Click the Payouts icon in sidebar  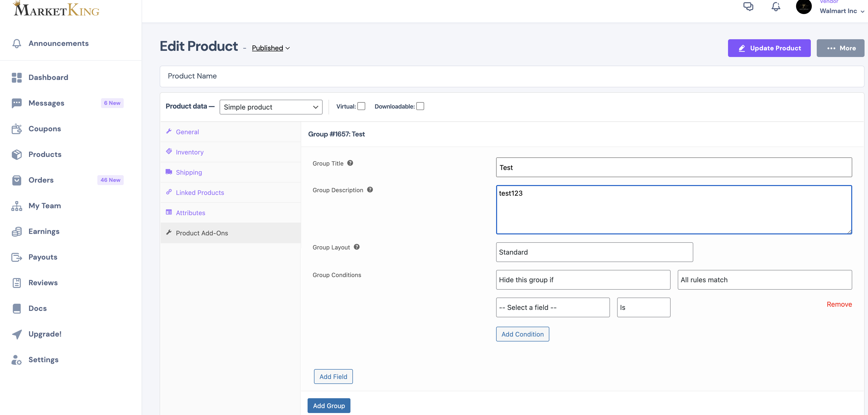tap(17, 257)
